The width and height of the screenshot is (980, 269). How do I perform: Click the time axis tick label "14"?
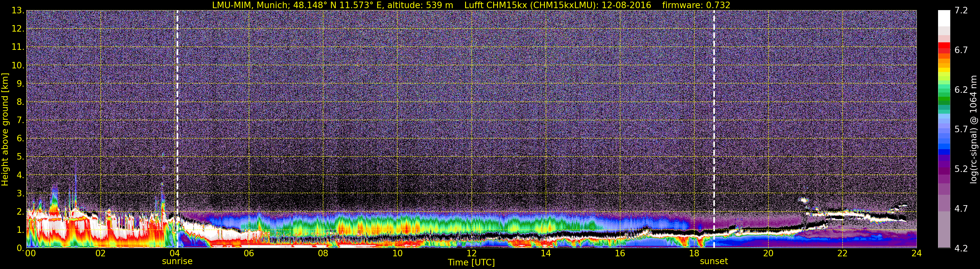coord(545,253)
